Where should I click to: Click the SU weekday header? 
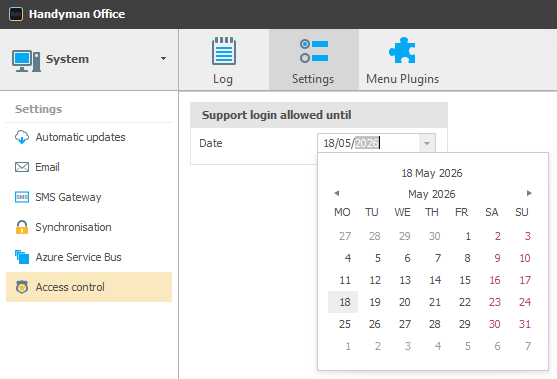click(x=522, y=212)
